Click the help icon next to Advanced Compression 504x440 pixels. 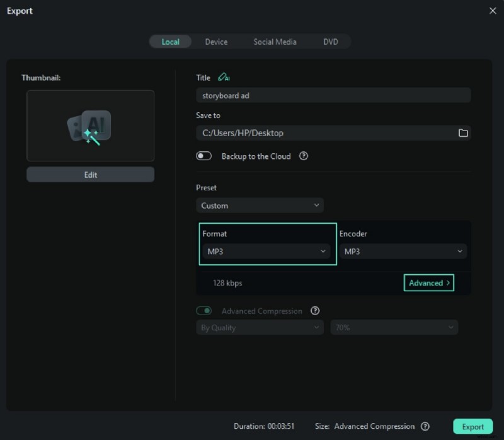[315, 311]
